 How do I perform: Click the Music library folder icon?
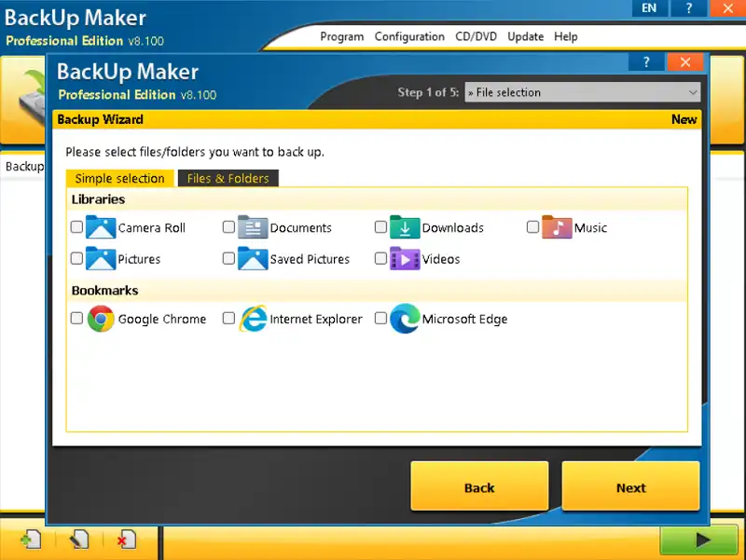557,227
